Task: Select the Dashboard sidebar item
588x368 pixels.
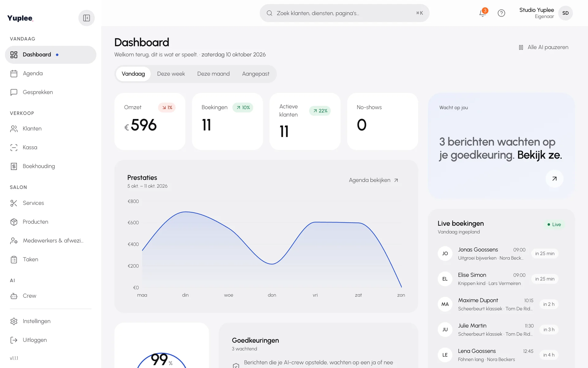Action: [51, 55]
